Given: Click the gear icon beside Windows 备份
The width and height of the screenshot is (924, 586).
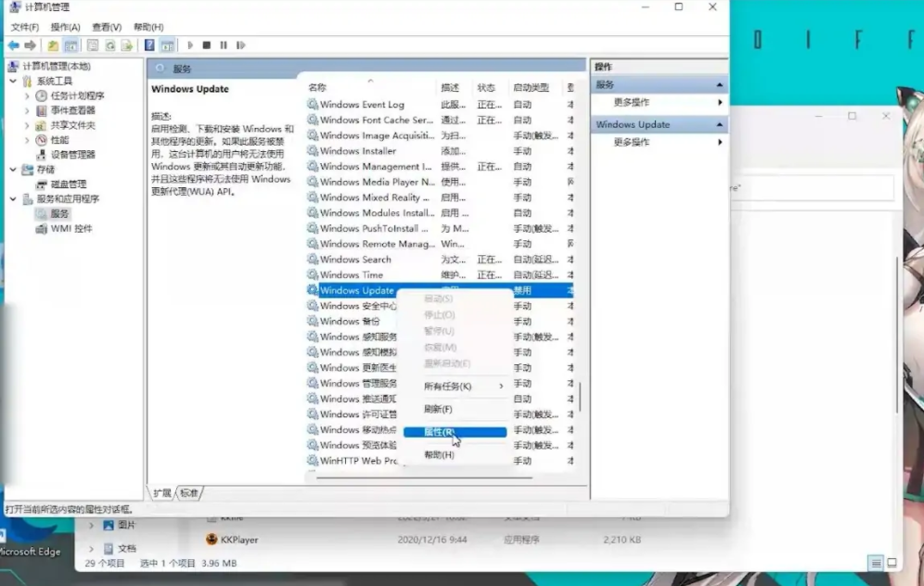Looking at the screenshot, I should coord(313,321).
